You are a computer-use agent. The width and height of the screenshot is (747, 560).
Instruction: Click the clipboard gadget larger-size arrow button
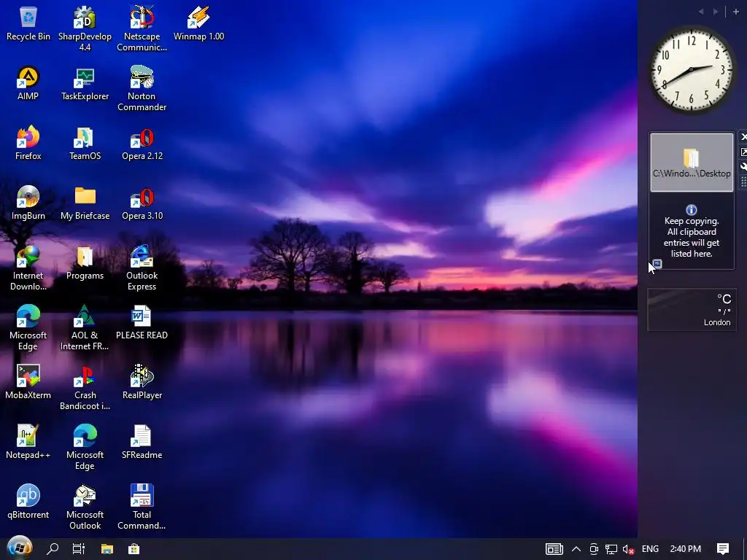743,152
